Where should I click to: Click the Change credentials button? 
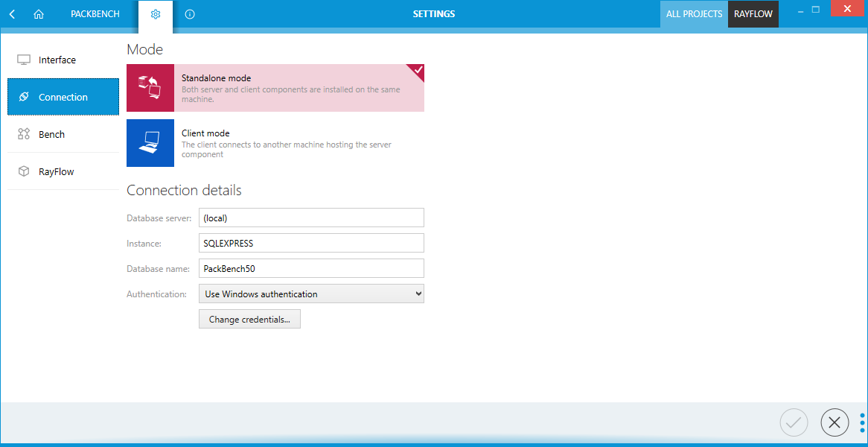click(249, 319)
